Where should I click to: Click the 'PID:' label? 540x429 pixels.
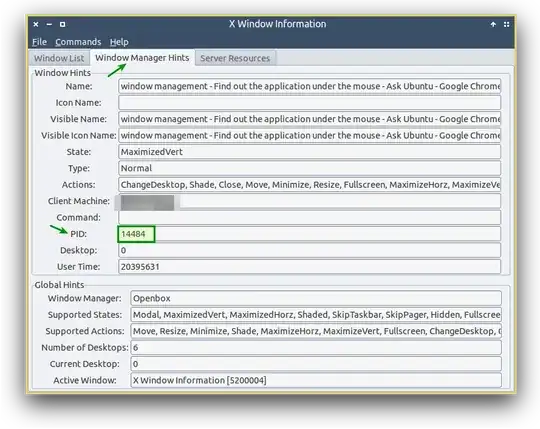pos(79,234)
